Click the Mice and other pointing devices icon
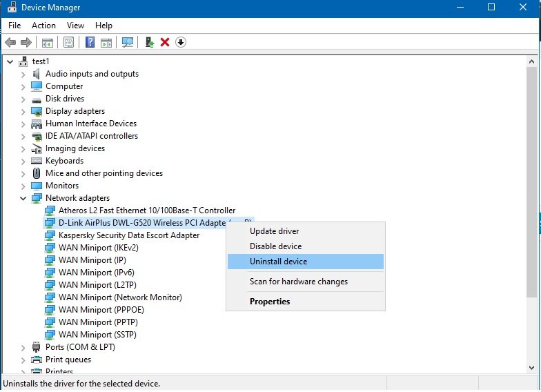Screen dimensions: 541x392 36,173
